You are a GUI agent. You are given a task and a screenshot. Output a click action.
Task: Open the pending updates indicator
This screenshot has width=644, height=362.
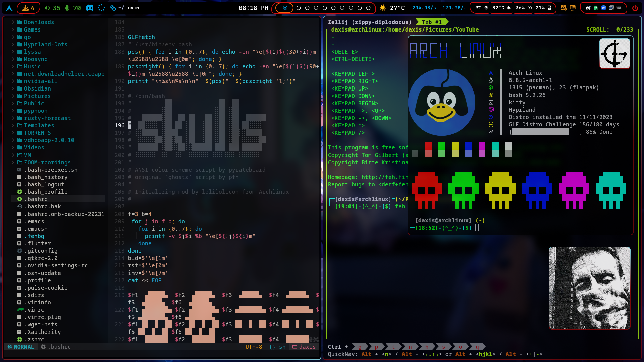29,8
